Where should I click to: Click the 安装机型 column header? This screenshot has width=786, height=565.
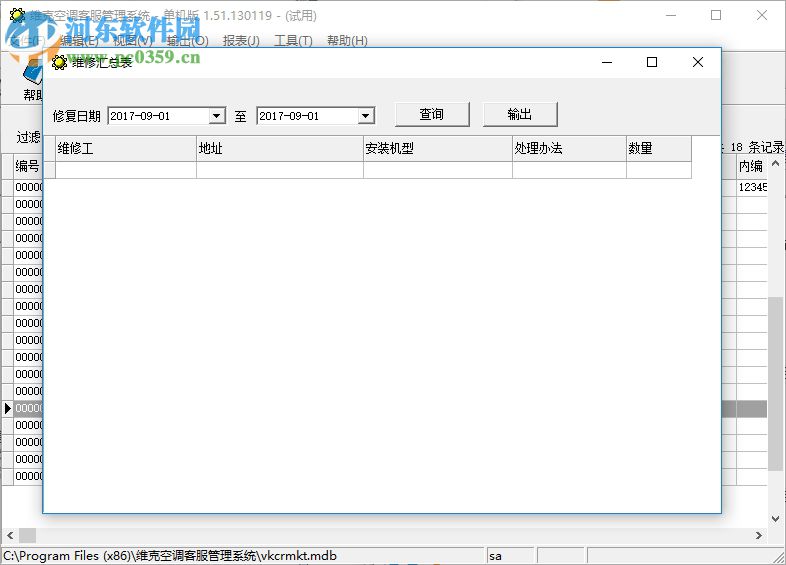[438, 148]
